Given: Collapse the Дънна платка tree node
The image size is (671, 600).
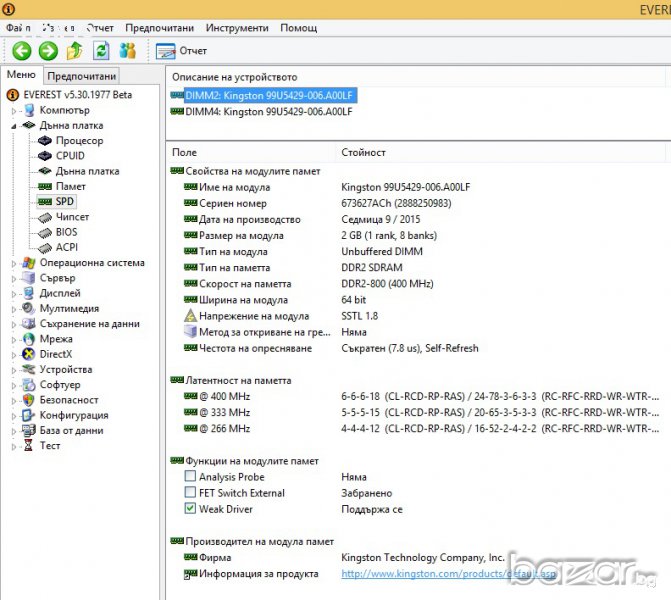Looking at the screenshot, I should [14, 126].
